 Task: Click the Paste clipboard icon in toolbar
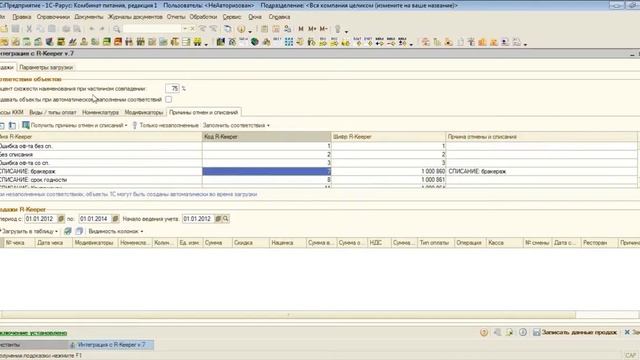click(x=52, y=29)
